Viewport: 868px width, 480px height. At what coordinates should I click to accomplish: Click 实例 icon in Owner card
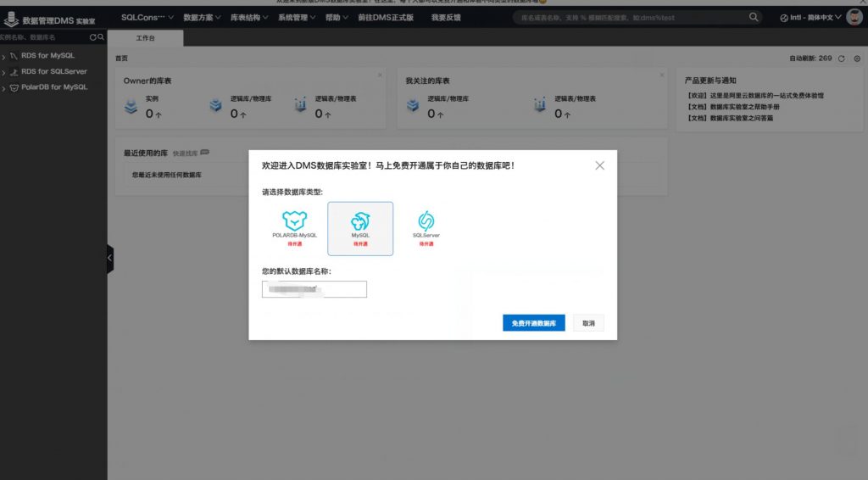[x=131, y=105]
